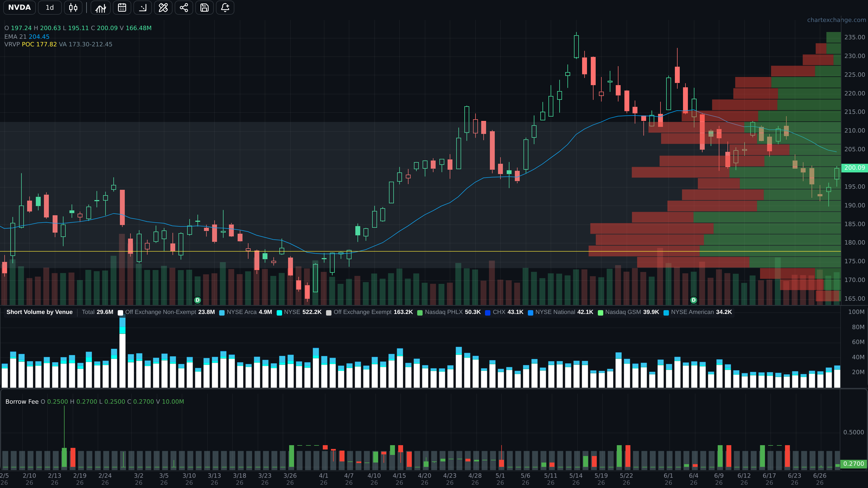Click the Borrow Fee pane label
The width and height of the screenshot is (868, 488).
[22, 402]
